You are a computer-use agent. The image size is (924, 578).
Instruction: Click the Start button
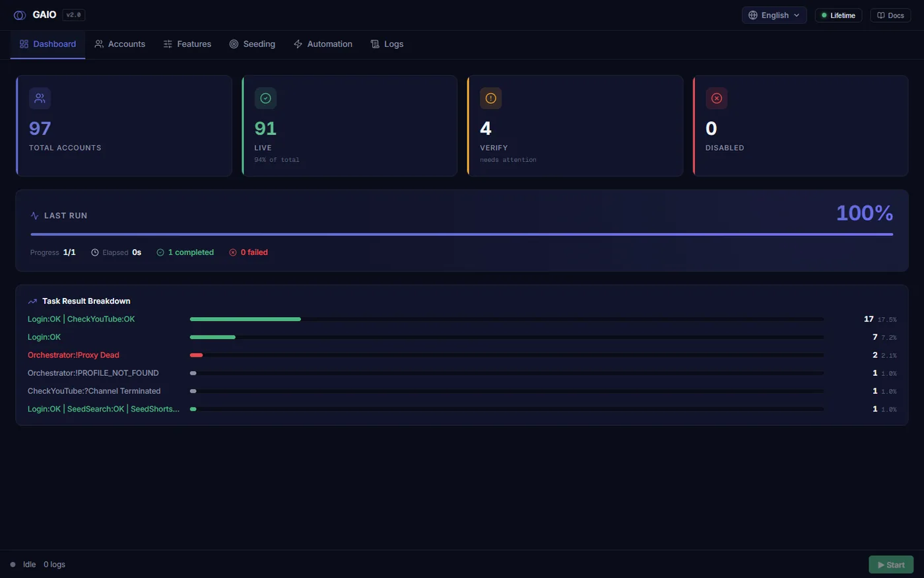coord(891,565)
